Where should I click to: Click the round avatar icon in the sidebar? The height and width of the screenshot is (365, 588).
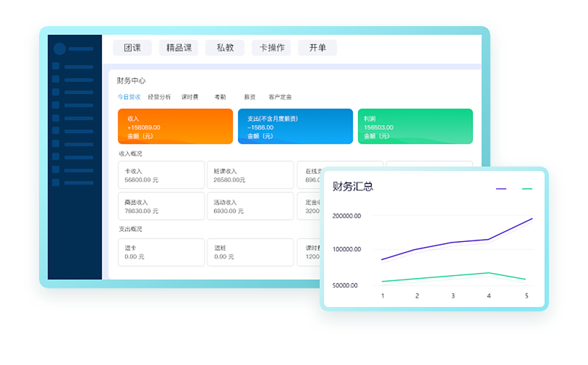click(x=59, y=49)
